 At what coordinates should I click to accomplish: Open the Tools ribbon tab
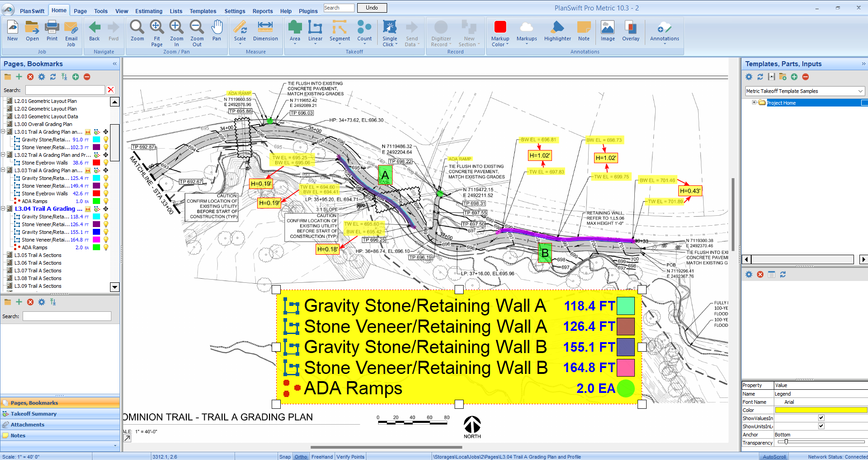coord(101,11)
